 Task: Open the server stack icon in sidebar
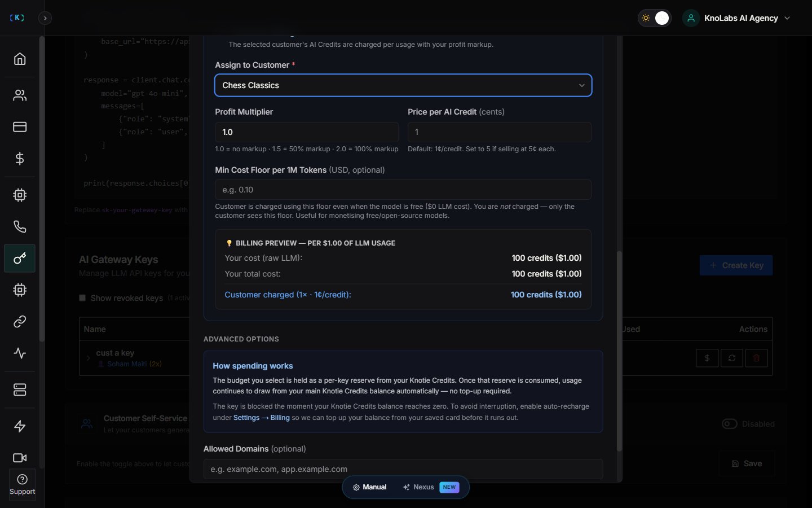20,390
